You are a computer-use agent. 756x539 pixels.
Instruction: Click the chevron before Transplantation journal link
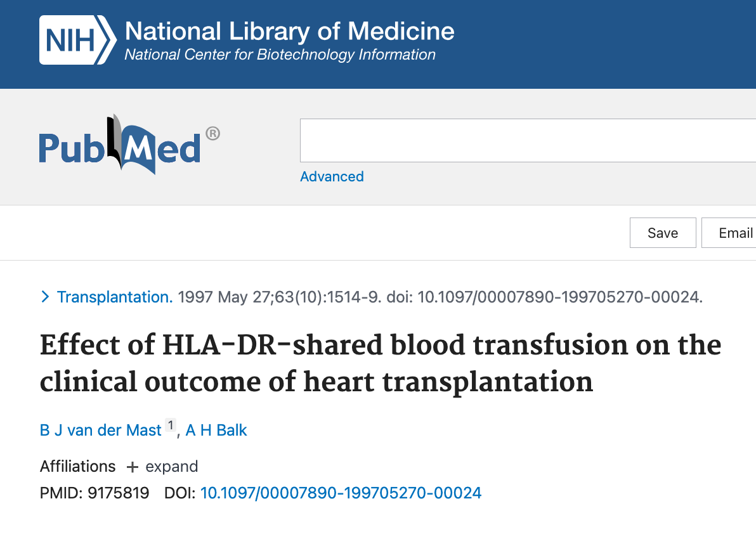coord(45,296)
